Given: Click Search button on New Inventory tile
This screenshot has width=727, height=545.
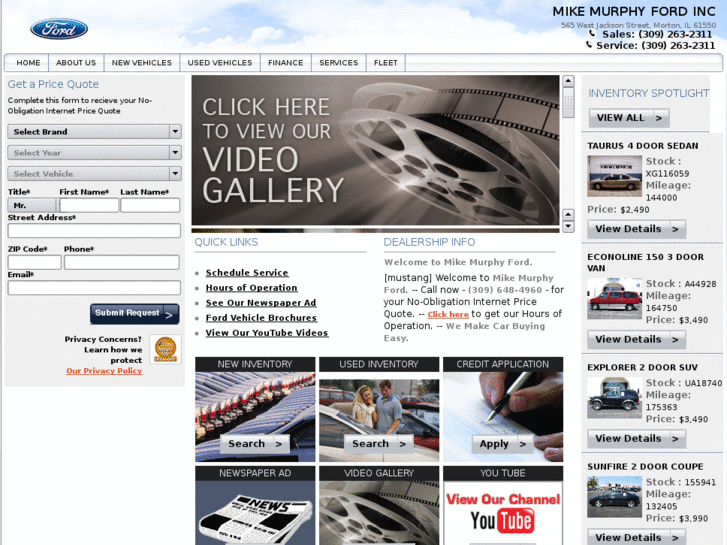Looking at the screenshot, I should pos(255,444).
